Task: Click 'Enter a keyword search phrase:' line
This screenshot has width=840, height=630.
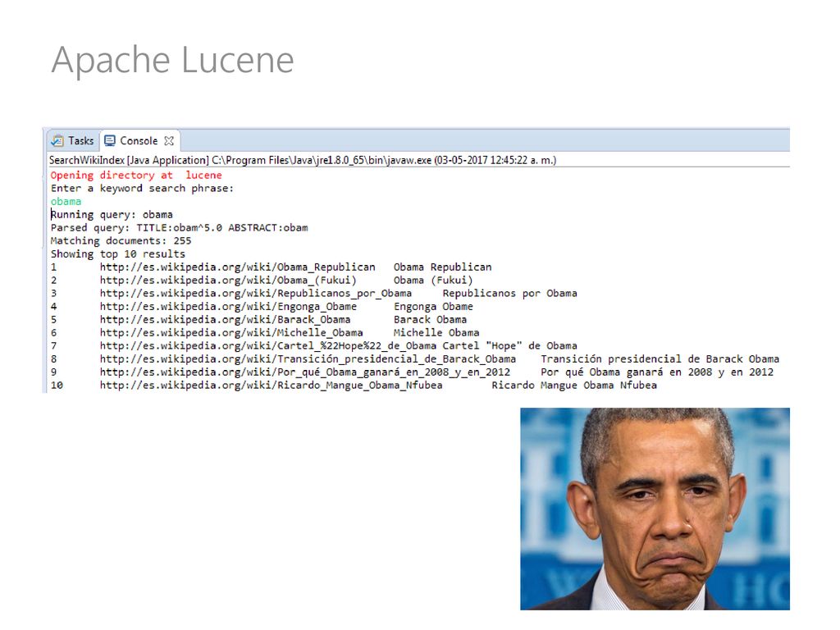Action: (142, 189)
